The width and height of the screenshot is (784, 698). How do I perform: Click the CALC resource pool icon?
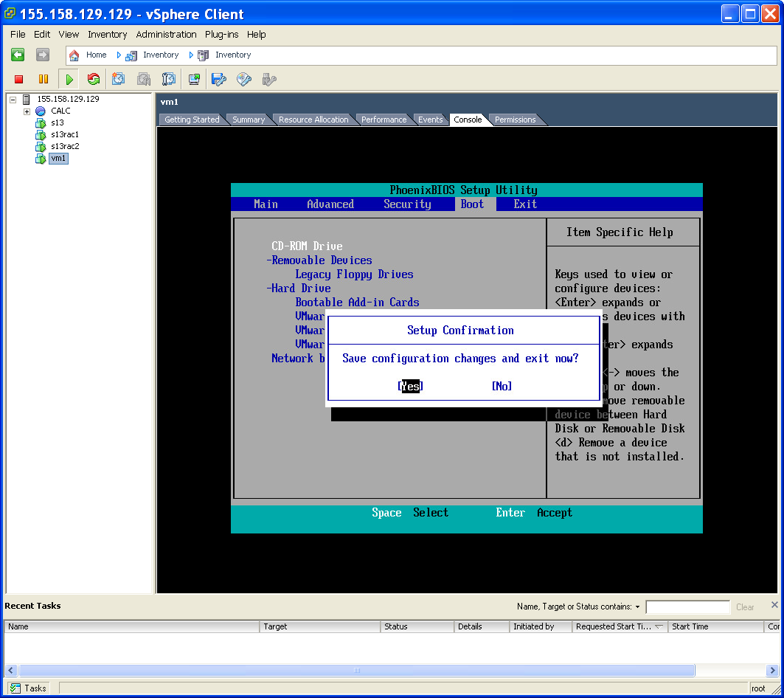[41, 111]
